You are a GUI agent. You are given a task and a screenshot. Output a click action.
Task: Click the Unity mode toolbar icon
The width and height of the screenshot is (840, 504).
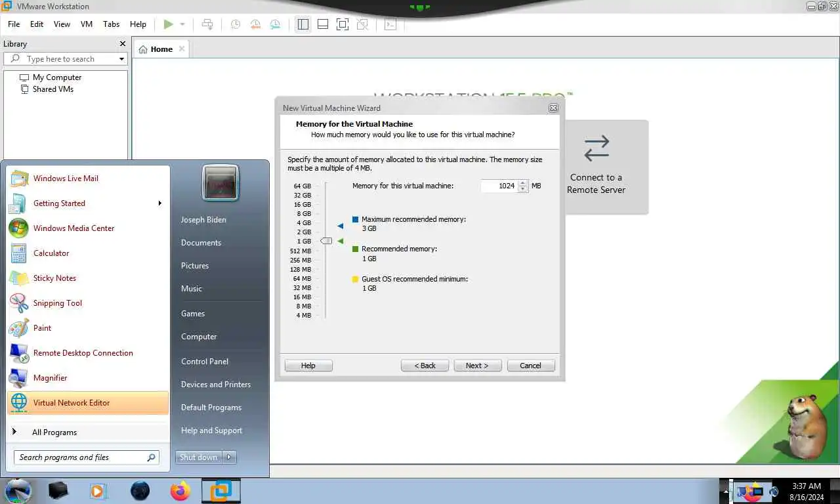tap(362, 24)
